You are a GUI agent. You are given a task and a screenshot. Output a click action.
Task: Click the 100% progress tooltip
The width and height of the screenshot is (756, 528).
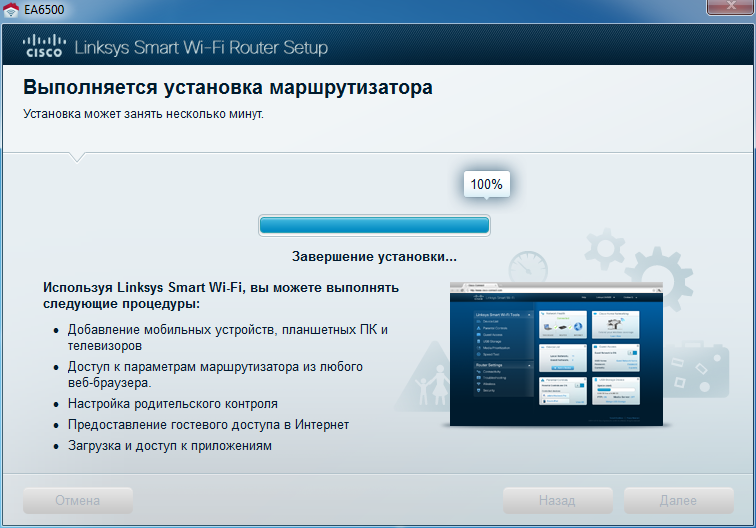click(486, 184)
